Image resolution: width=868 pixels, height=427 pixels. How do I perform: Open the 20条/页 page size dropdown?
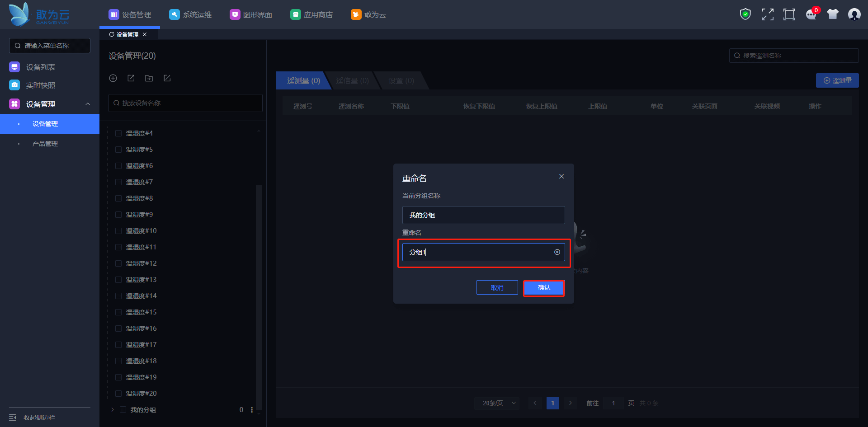497,403
